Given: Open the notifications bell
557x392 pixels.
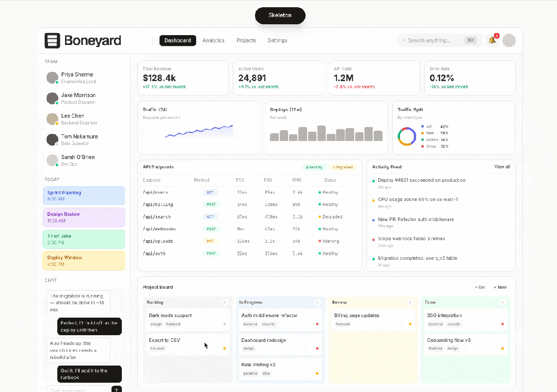Looking at the screenshot, I should click(x=492, y=40).
